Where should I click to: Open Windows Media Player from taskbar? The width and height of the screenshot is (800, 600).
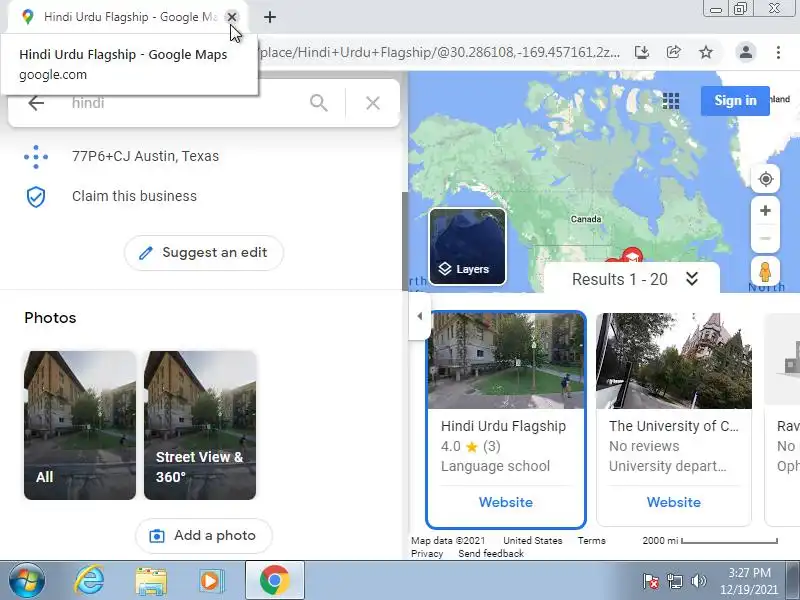(211, 581)
